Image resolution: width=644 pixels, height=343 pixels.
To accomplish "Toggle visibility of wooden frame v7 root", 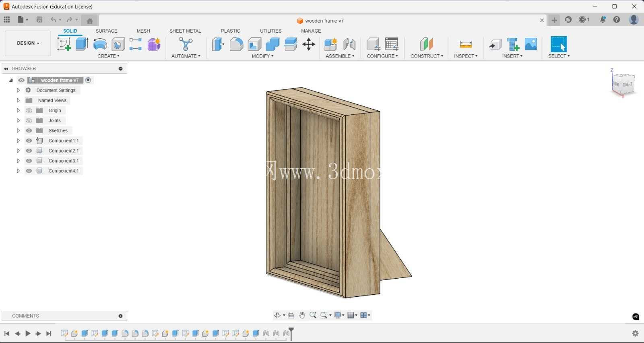I will pyautogui.click(x=21, y=80).
